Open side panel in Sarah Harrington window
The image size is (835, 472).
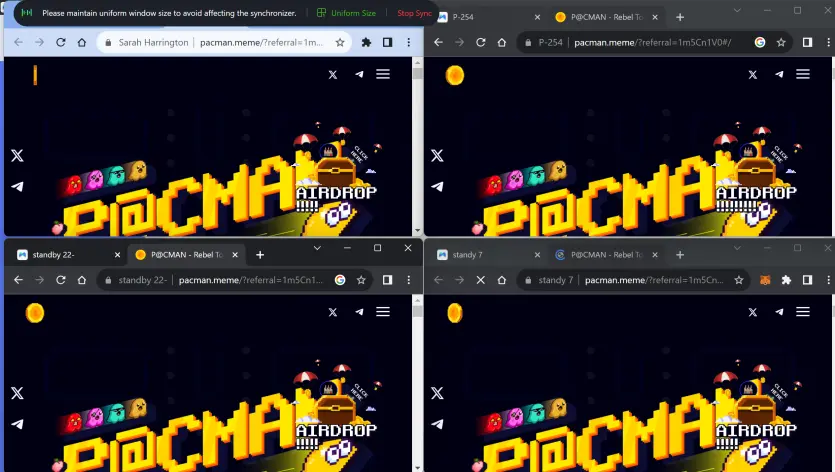tap(387, 42)
